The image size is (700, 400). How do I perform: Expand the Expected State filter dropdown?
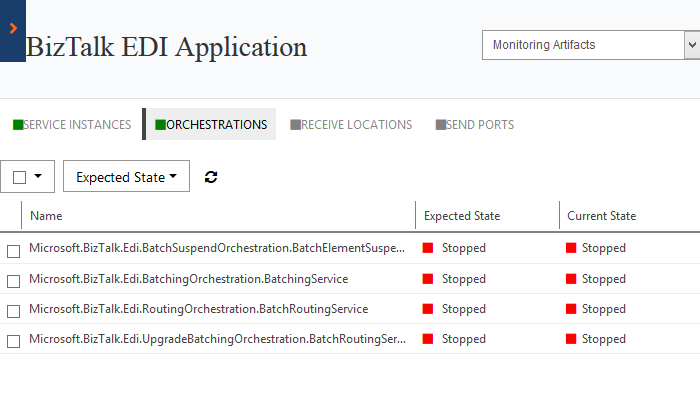click(x=126, y=177)
